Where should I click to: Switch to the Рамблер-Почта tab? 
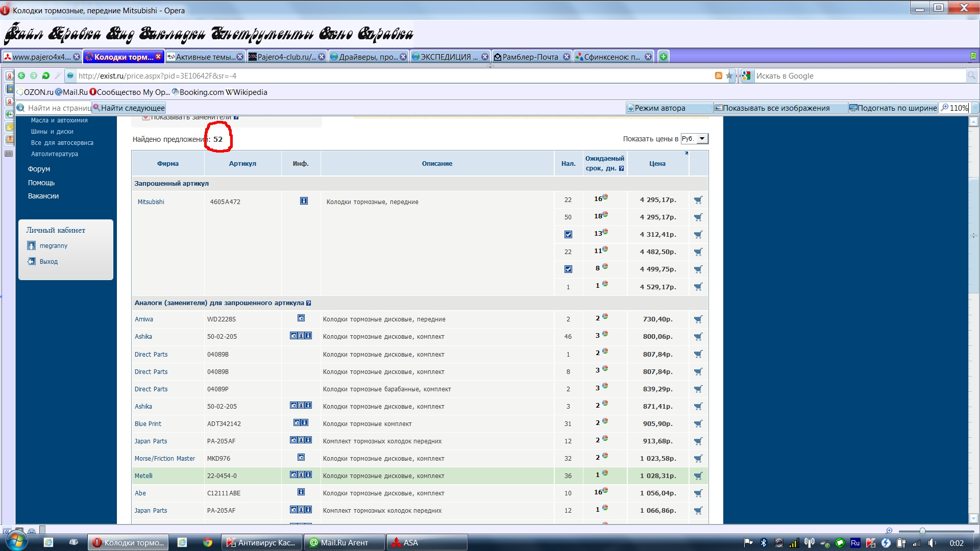pyautogui.click(x=530, y=57)
